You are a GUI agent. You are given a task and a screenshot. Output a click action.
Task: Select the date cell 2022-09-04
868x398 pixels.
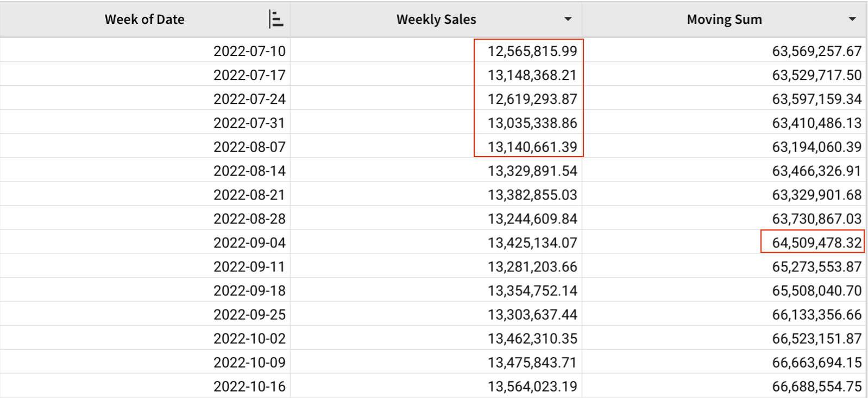point(249,242)
